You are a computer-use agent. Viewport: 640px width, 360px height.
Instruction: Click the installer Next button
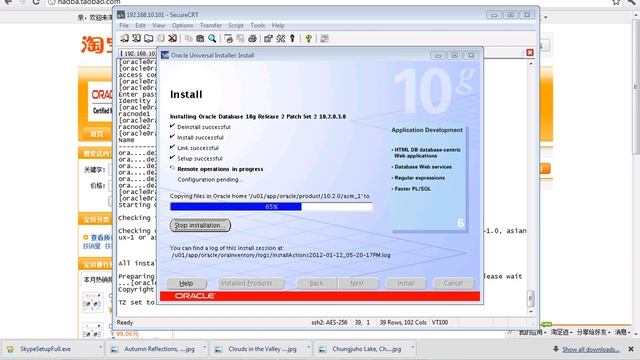(357, 283)
